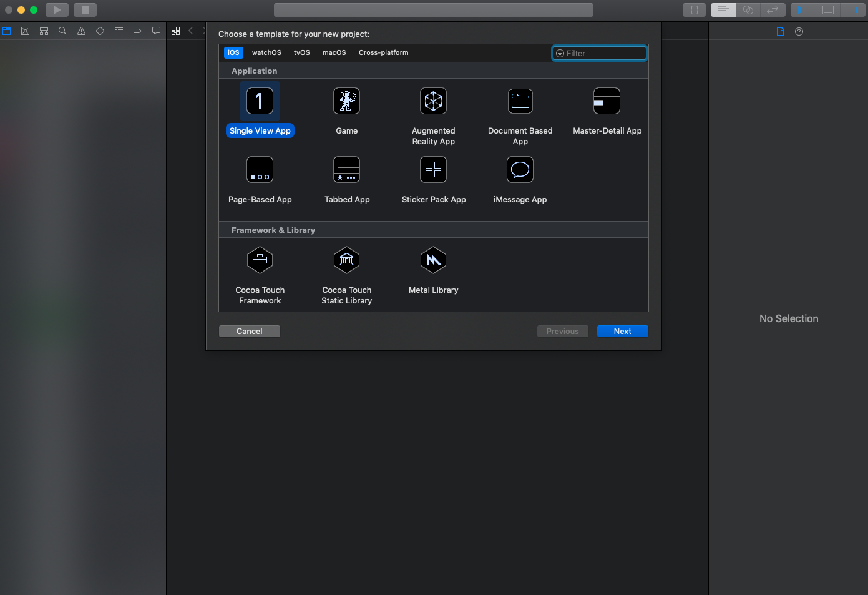Pick the Metal Library template
This screenshot has height=595, width=868.
[x=433, y=260]
